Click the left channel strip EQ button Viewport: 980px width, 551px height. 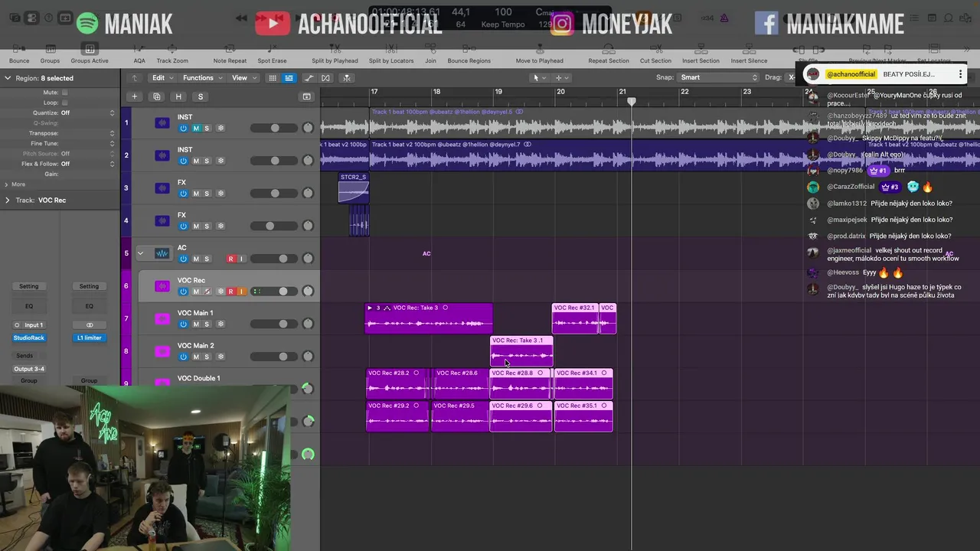pyautogui.click(x=28, y=306)
